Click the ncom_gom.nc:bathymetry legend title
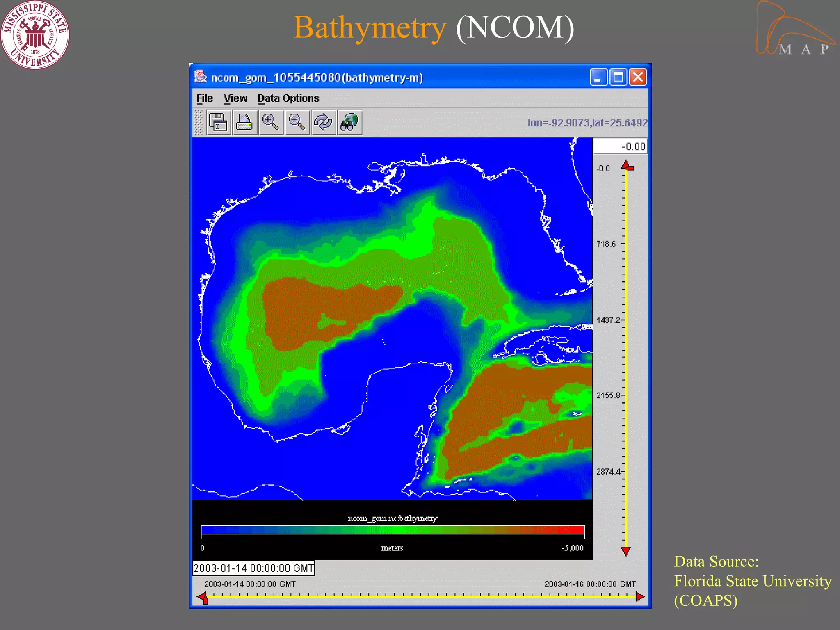Screen dimensions: 840x630 click(x=393, y=518)
